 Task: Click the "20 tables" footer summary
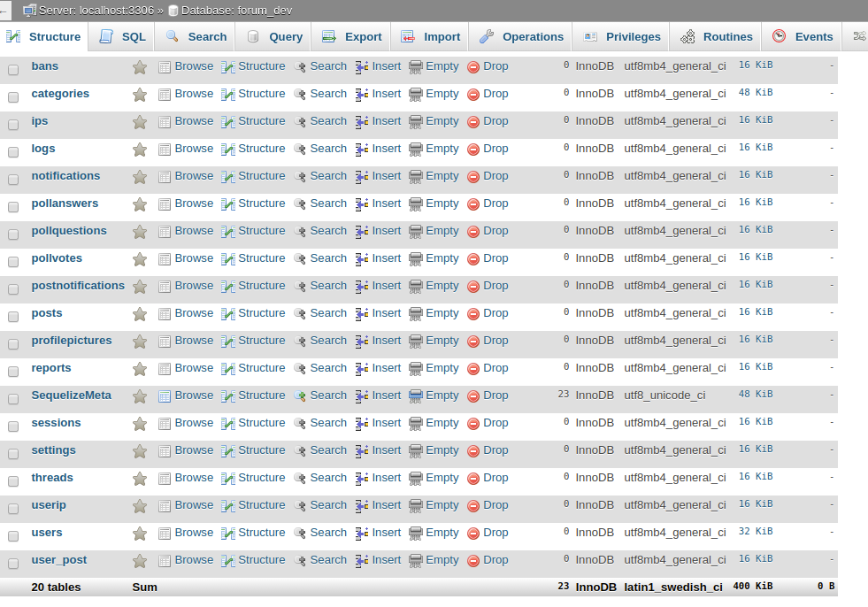(56, 587)
